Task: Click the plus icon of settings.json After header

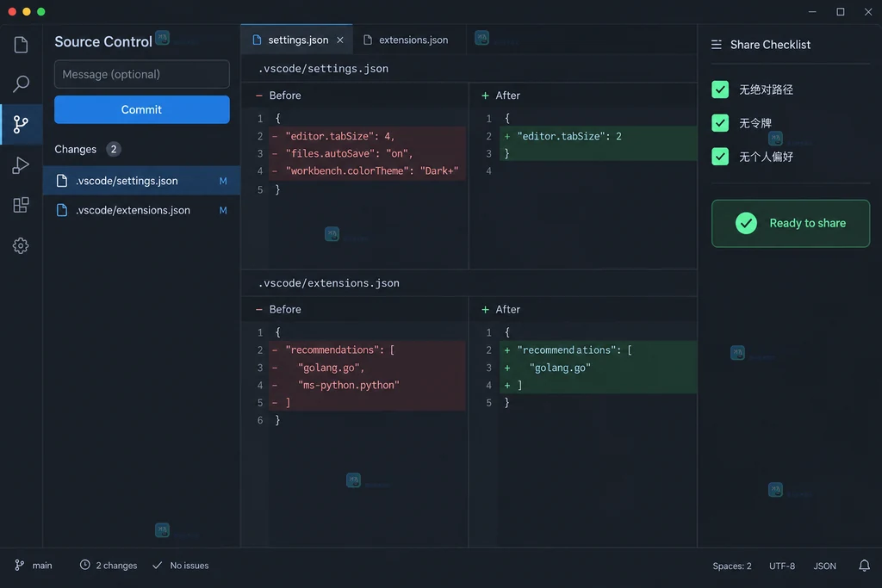Action: (485, 96)
